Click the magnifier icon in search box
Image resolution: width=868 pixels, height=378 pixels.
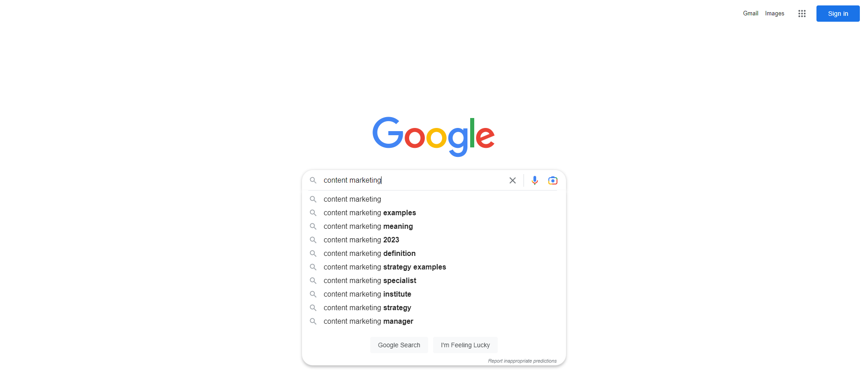click(313, 180)
